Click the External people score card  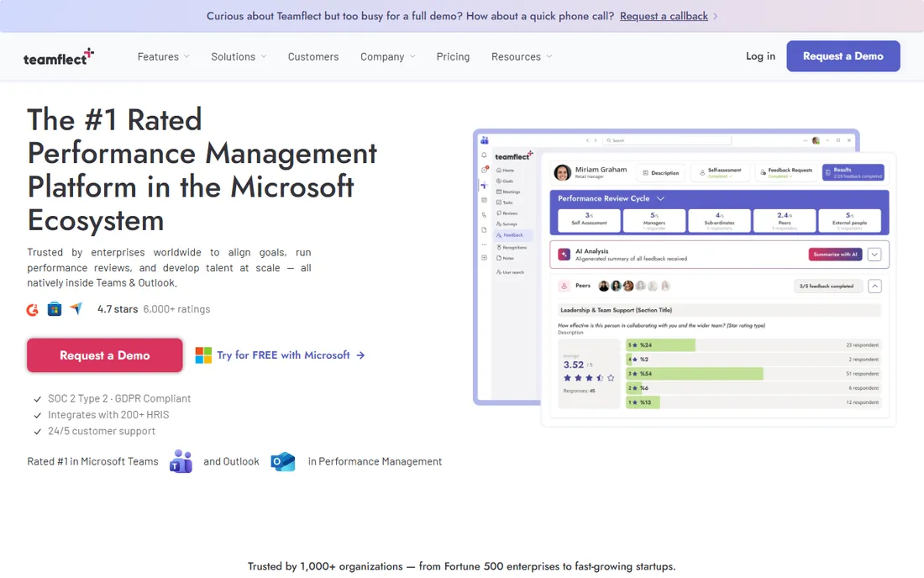pyautogui.click(x=849, y=220)
